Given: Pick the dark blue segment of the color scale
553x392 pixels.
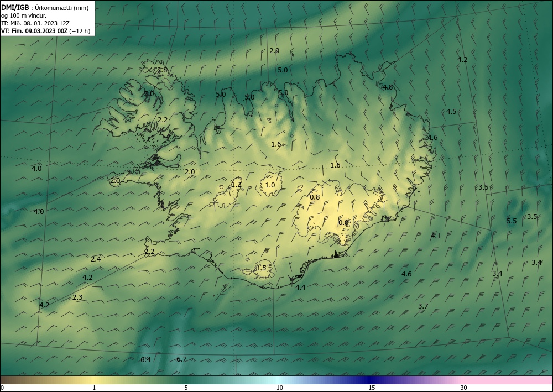Looking at the screenshot, I should 371,380.
